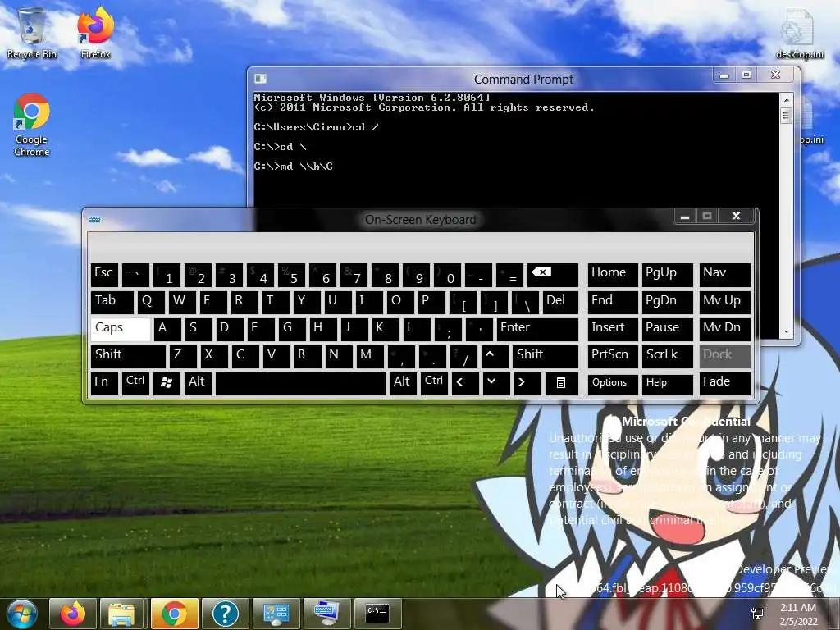Hit the Backspace key on the keyboard
The height and width of the screenshot is (630, 840).
point(553,276)
